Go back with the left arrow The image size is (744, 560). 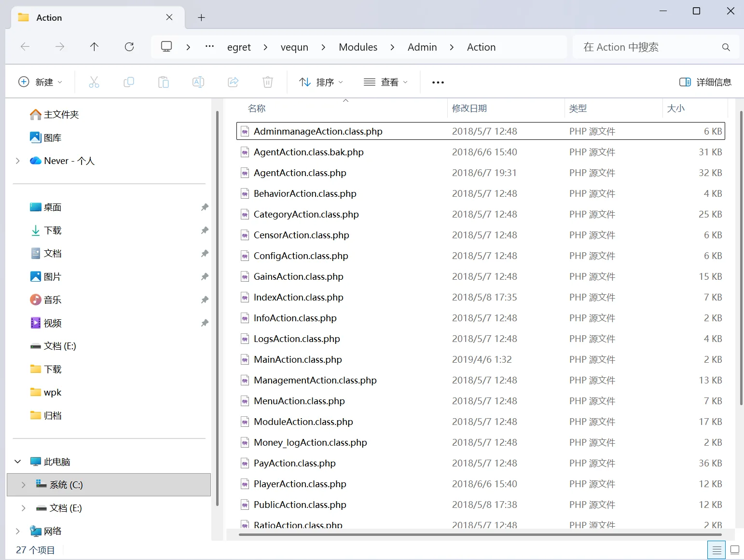pyautogui.click(x=25, y=47)
